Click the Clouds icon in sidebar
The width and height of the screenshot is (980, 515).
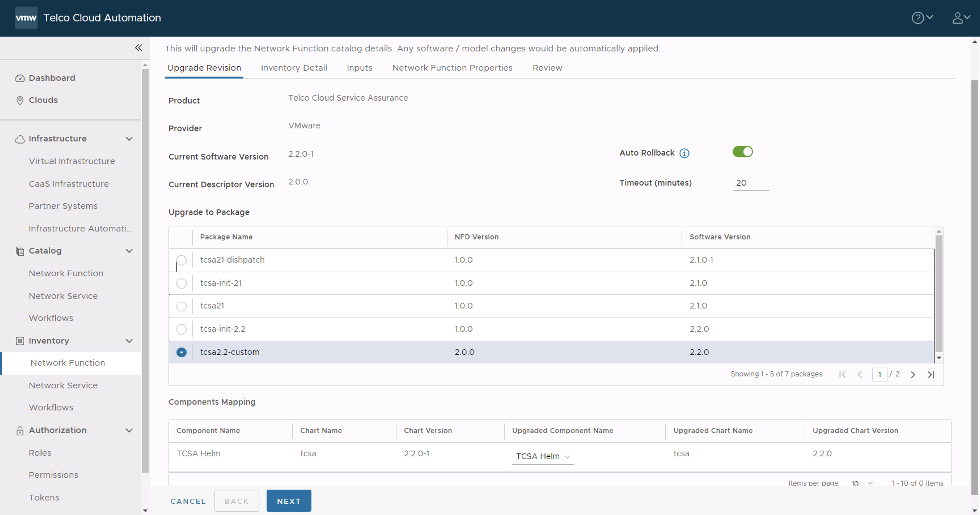pos(20,100)
